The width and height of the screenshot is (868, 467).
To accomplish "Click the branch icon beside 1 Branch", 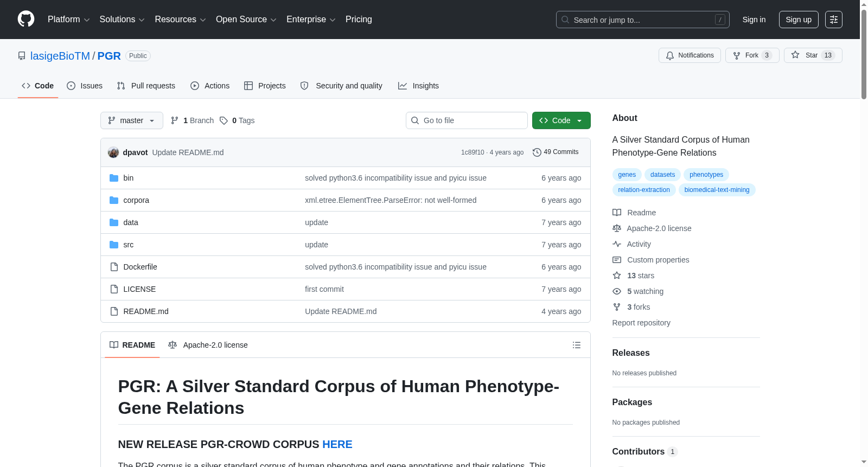I will (175, 120).
